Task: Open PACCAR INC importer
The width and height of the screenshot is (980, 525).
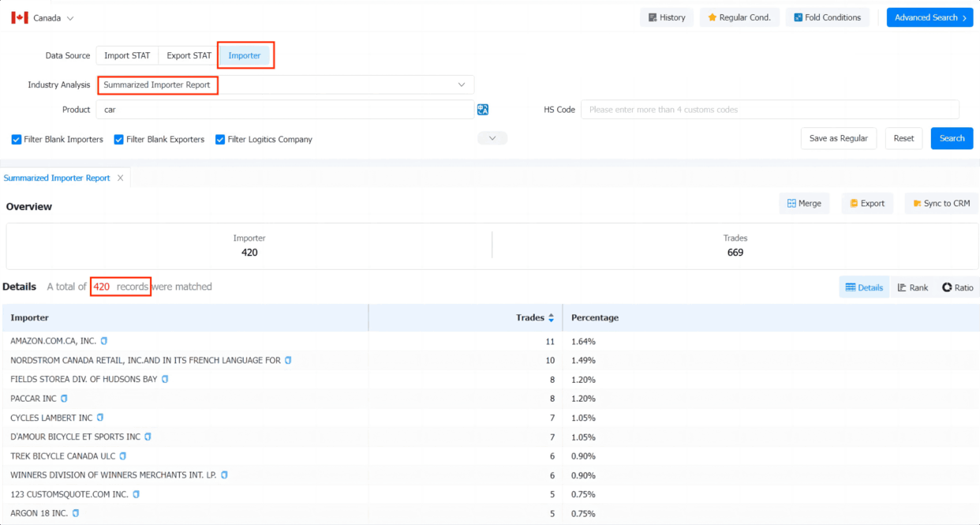Action: click(x=33, y=399)
